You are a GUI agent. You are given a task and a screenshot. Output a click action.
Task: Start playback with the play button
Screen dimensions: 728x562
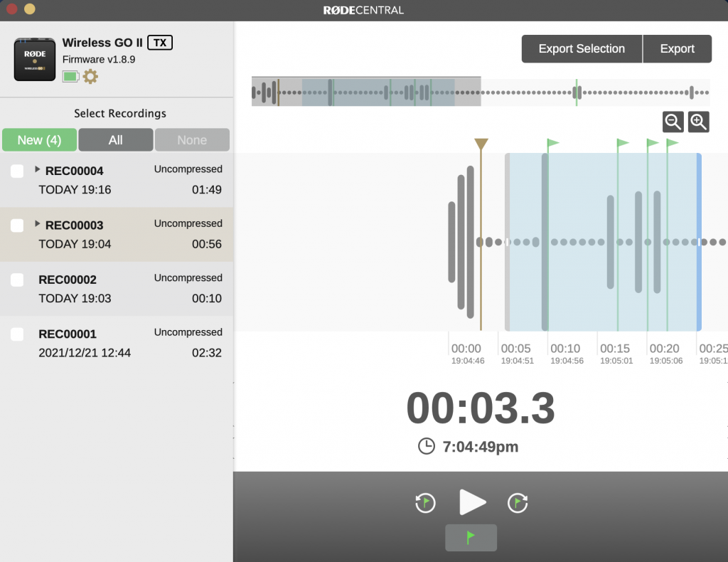(x=472, y=502)
